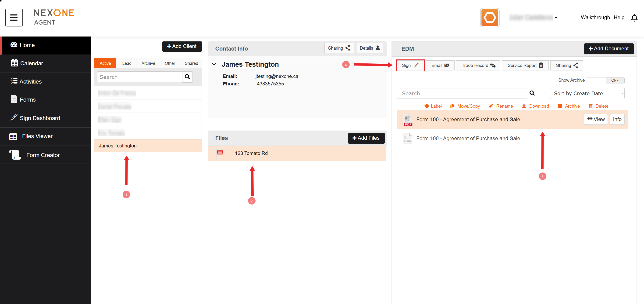Screen dimensions: 644x304
Task: Click the Sign button
Action: click(410, 65)
